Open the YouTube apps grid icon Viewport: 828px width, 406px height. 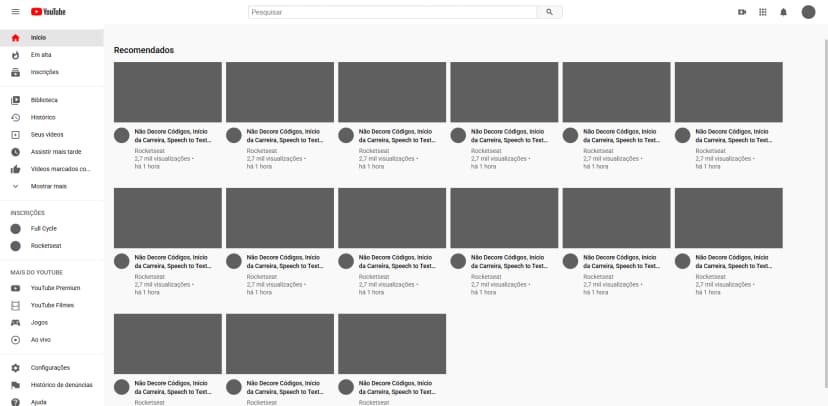(763, 12)
